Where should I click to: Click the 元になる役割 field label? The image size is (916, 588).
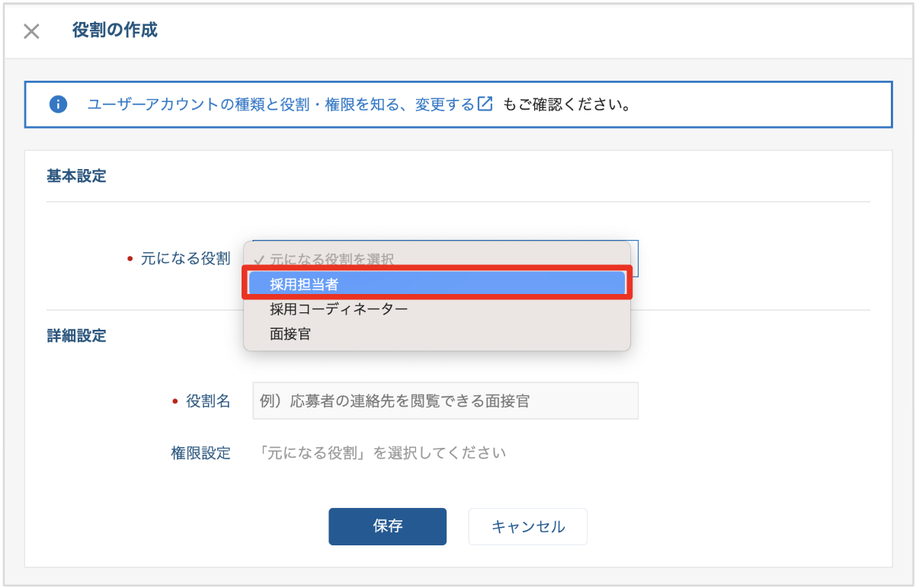(185, 259)
